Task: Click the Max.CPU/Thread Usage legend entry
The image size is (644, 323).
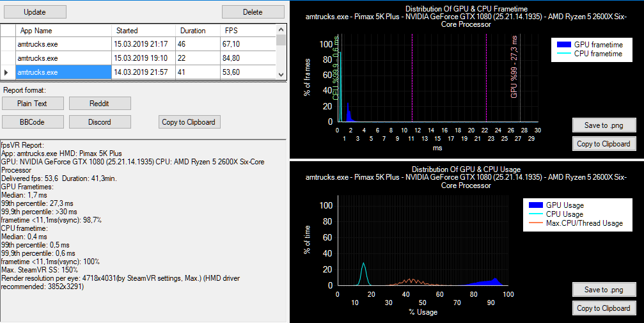Action: pos(576,223)
